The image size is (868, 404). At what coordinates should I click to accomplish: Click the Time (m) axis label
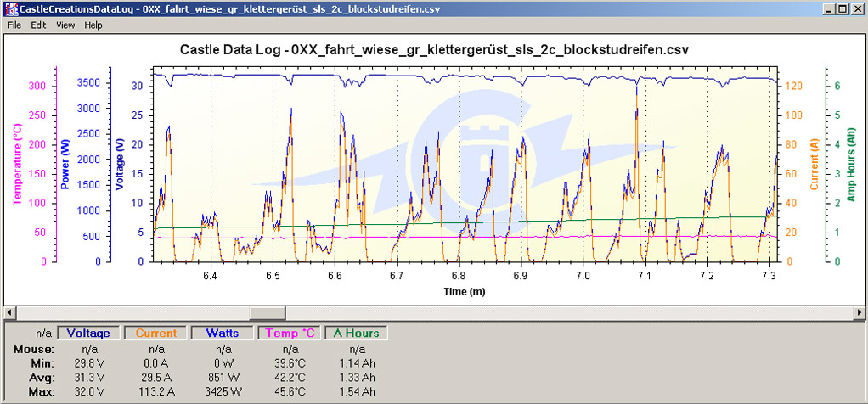coord(465,291)
